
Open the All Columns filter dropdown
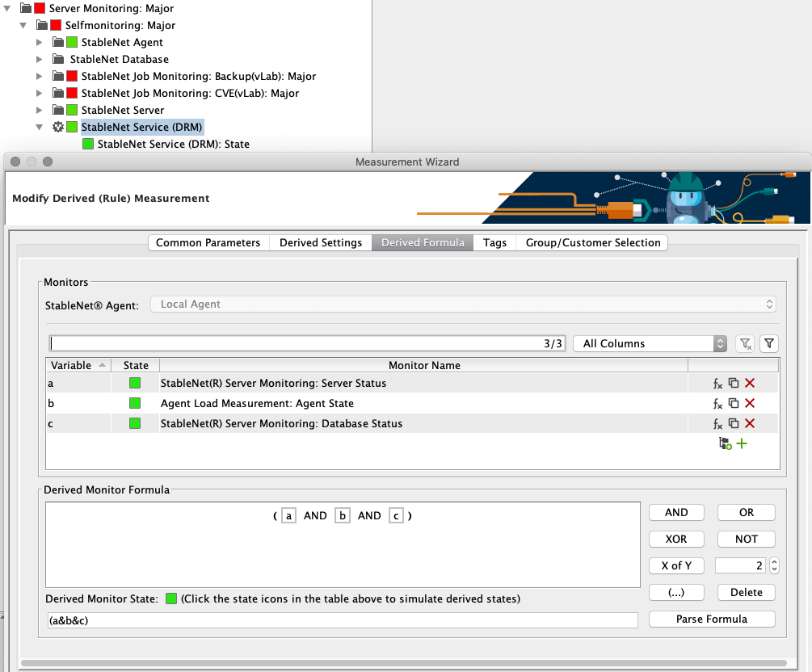(650, 344)
